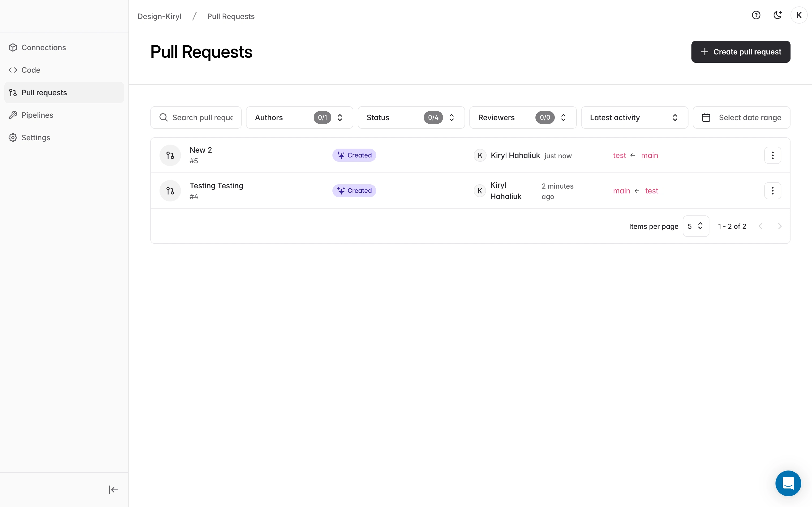The height and width of the screenshot is (507, 812).
Task: Open the Reviewers filter dropdown
Action: point(523,118)
